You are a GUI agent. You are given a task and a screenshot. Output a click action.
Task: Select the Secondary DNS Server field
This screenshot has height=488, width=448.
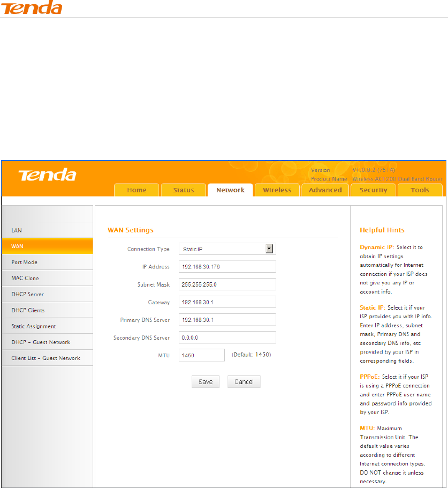click(x=227, y=337)
